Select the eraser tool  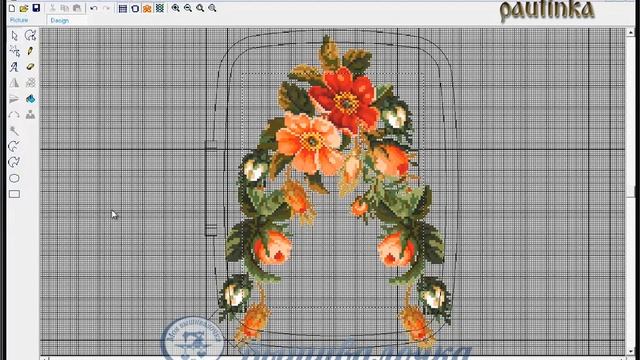(30, 67)
